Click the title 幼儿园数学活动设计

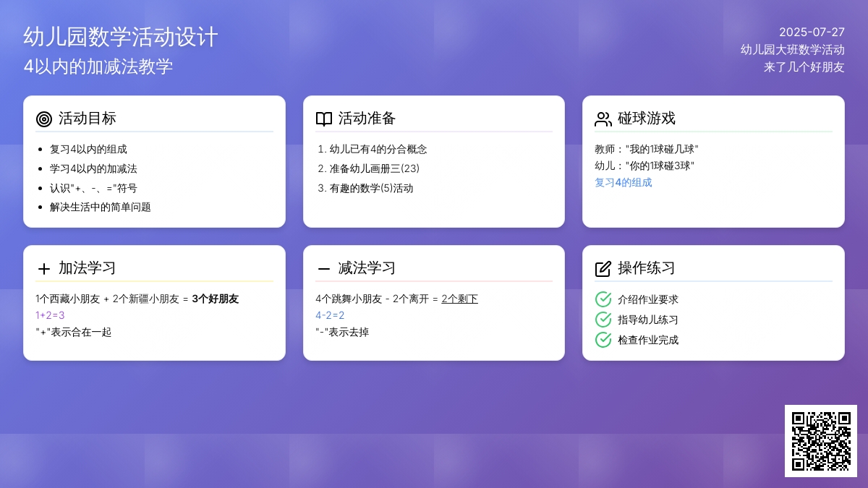121,37
